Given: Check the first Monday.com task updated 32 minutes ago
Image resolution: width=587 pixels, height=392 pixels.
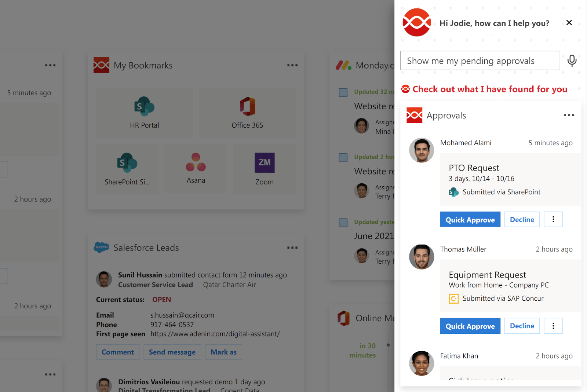Looking at the screenshot, I should (343, 92).
